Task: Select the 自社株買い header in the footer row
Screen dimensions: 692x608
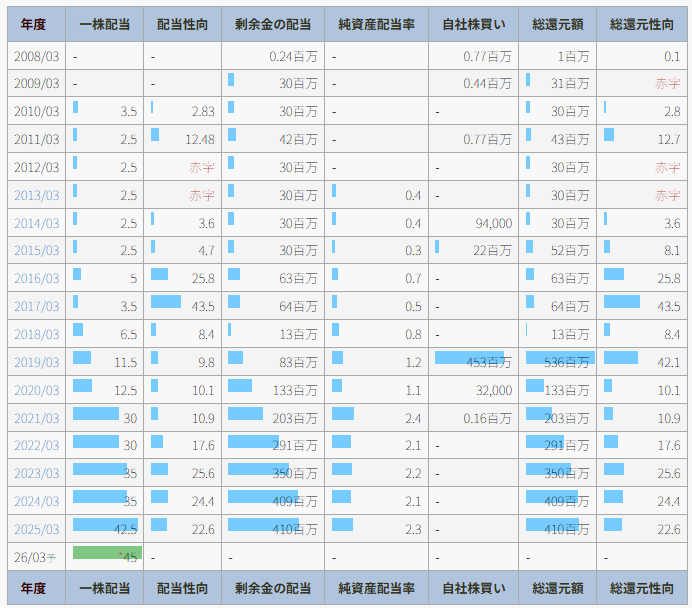Action: [x=473, y=588]
